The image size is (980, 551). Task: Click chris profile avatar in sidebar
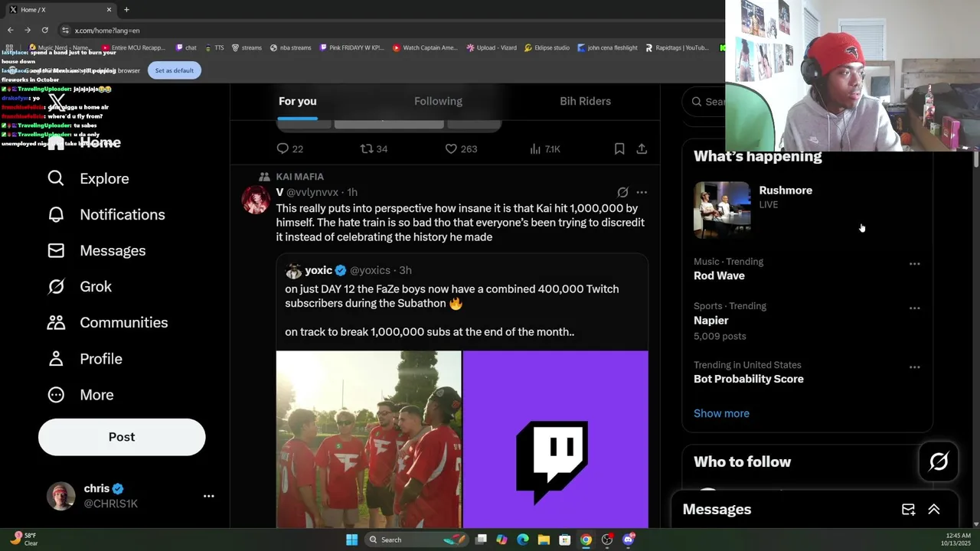pos(61,496)
